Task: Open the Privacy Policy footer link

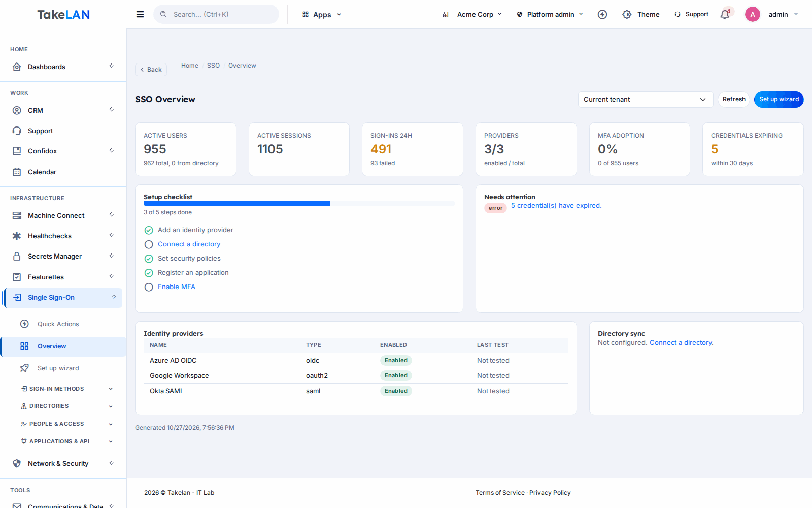Action: [x=550, y=493]
